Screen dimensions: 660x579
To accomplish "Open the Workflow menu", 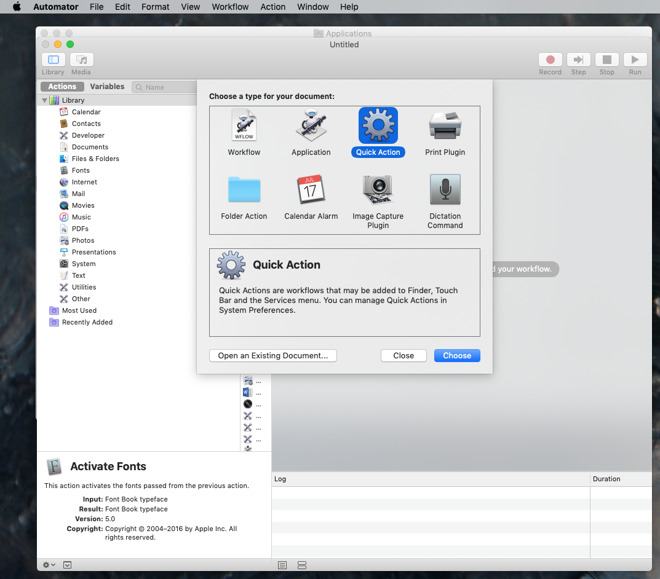I will coord(230,7).
